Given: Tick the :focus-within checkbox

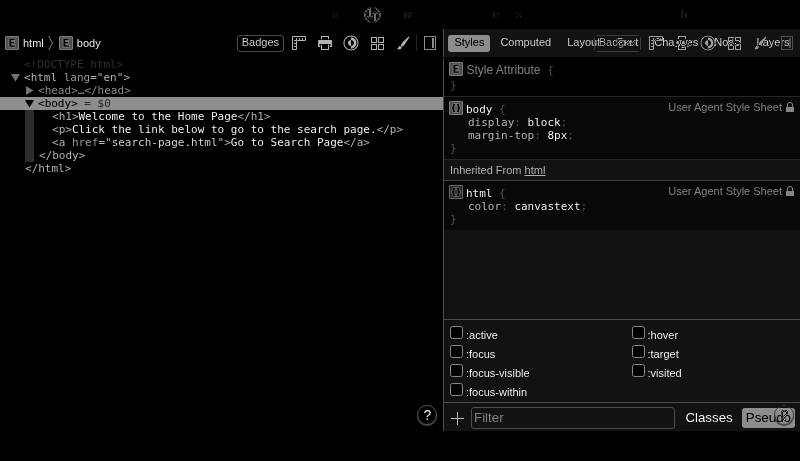Looking at the screenshot, I should tap(456, 390).
